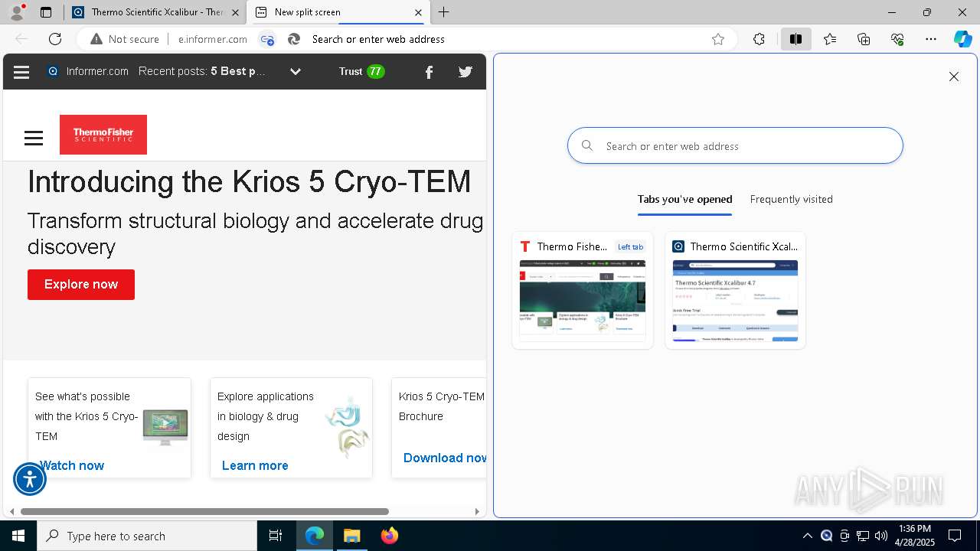The height and width of the screenshot is (551, 980).
Task: Launch Firefox from the taskbar
Action: 390,536
